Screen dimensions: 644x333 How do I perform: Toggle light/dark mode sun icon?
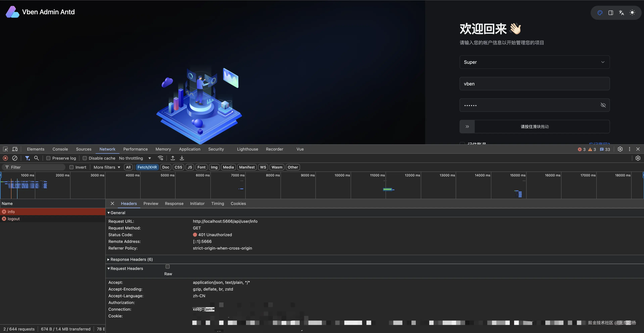632,13
